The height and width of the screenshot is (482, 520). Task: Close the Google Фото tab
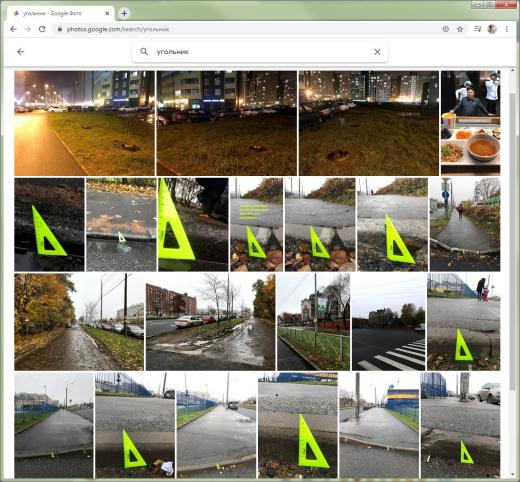coord(107,13)
